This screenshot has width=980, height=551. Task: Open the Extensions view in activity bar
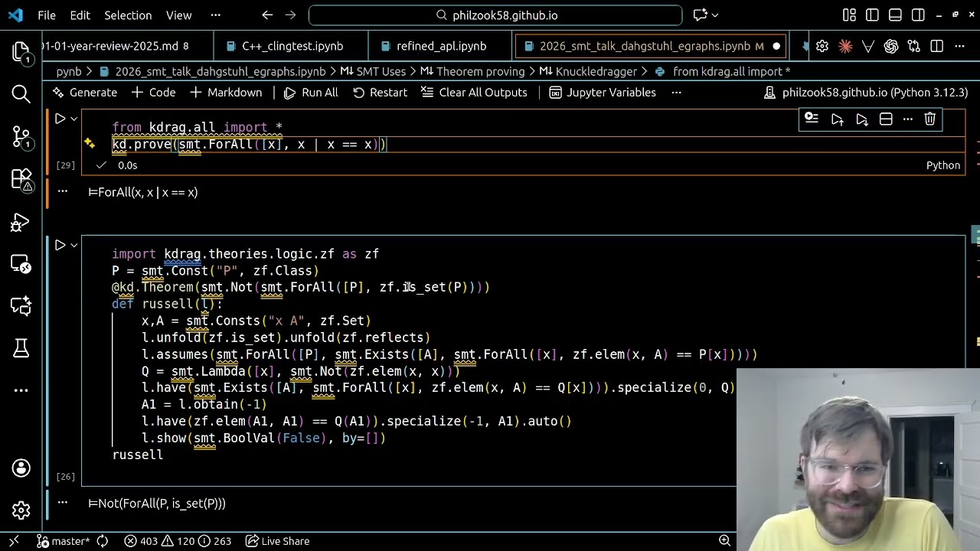(21, 179)
